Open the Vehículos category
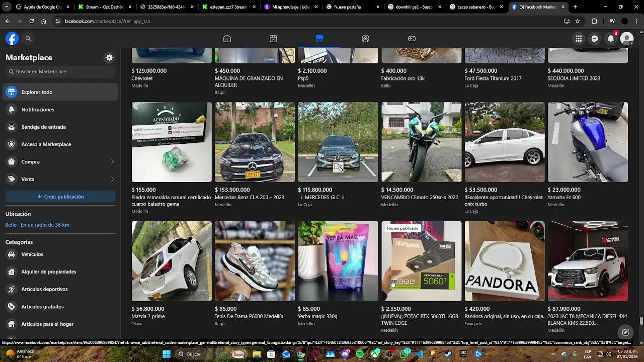This screenshot has height=362, width=644. (x=61, y=254)
